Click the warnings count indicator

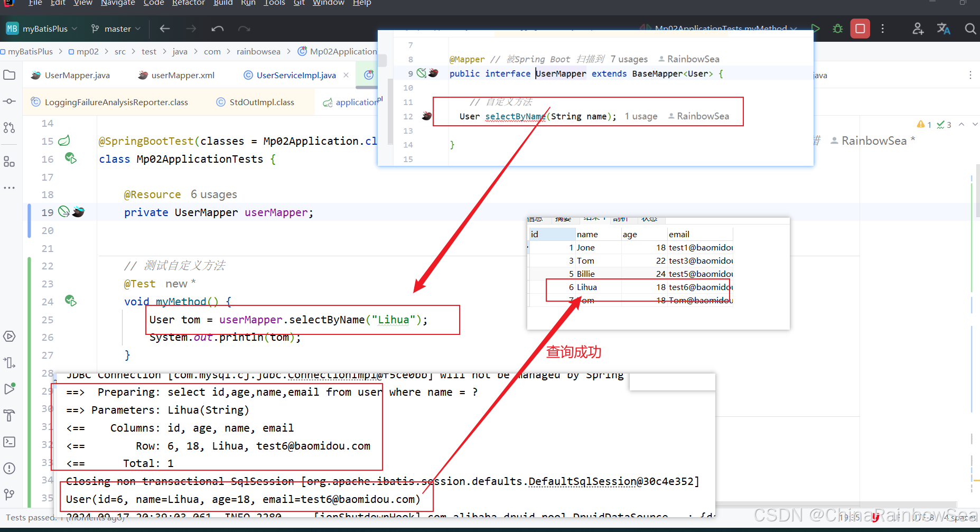(925, 125)
